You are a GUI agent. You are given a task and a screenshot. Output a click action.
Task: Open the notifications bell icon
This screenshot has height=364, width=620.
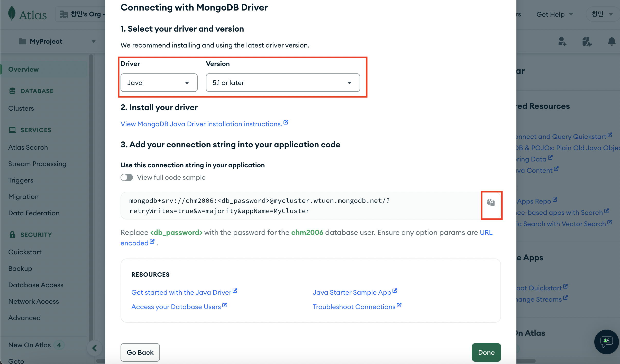tap(612, 41)
